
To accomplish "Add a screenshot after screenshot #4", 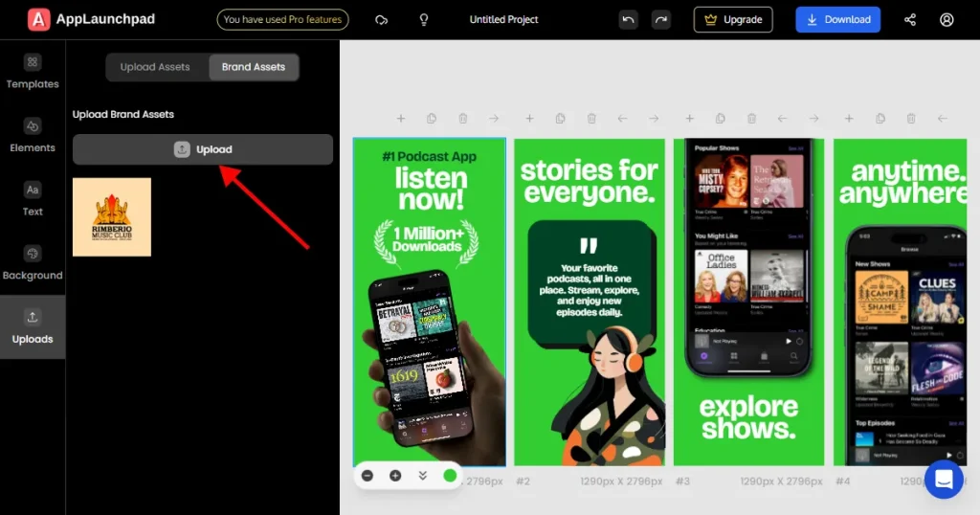I will [x=849, y=118].
